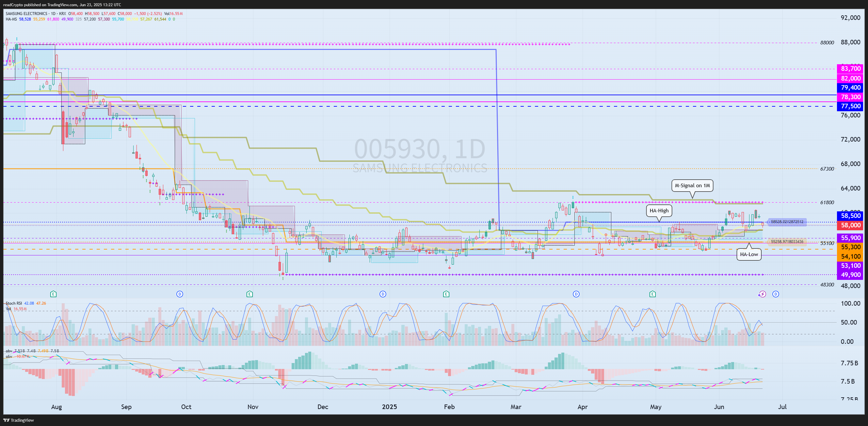868x426 pixels.
Task: Select the M-Signal on 1M callout
Action: tap(692, 185)
